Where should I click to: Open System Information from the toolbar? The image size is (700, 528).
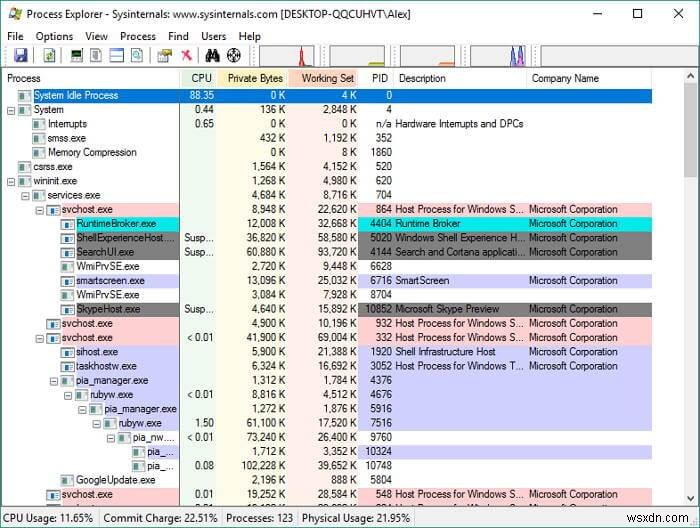click(77, 55)
